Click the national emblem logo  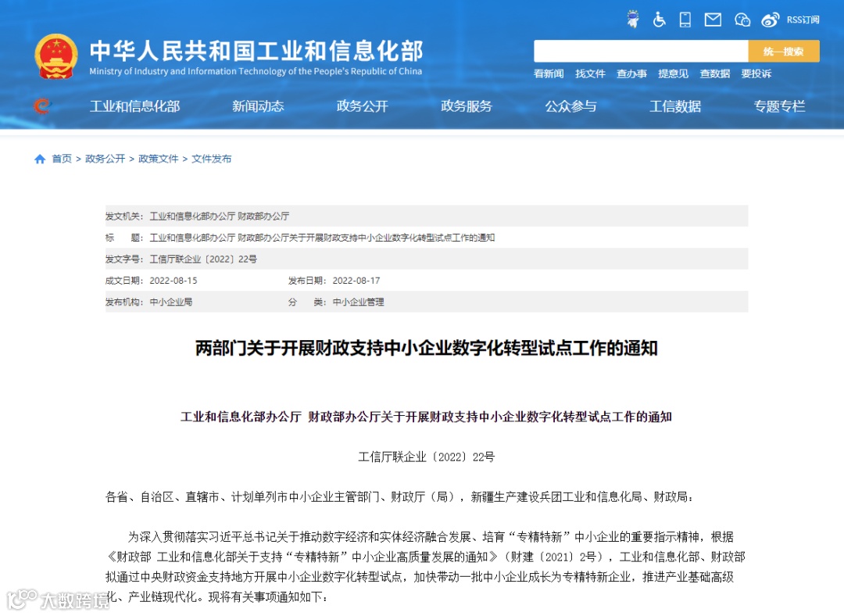pos(56,56)
